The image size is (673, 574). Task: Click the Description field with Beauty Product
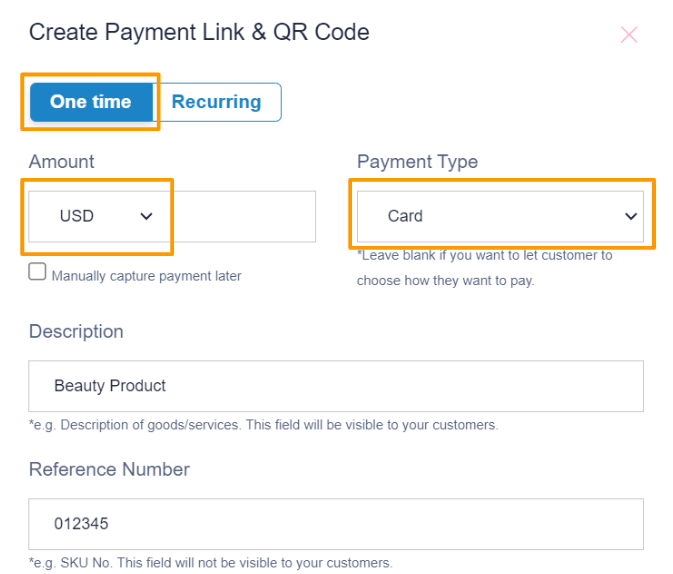(336, 386)
